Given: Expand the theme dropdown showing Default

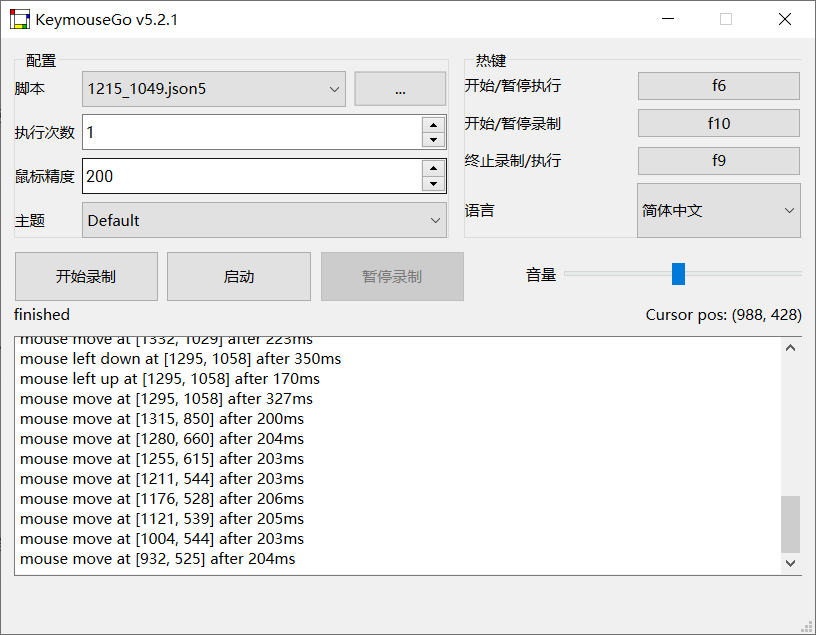Looking at the screenshot, I should [x=264, y=220].
